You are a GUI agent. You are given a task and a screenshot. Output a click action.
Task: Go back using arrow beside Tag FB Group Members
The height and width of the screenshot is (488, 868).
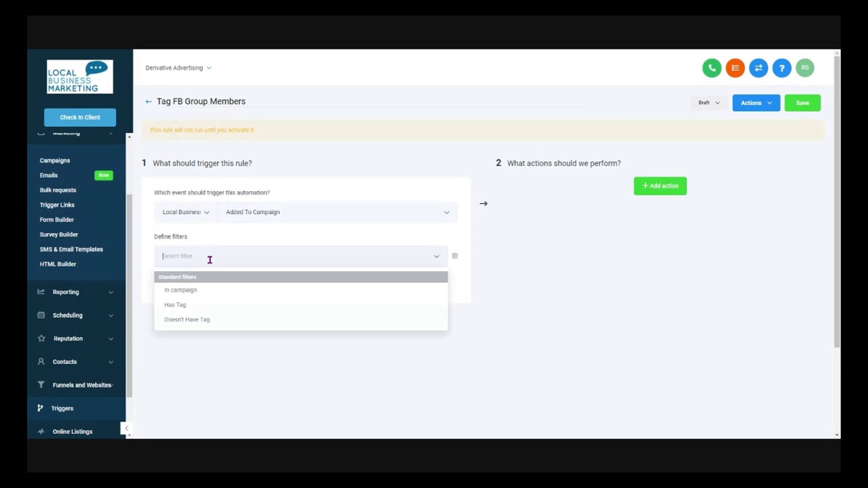click(149, 102)
